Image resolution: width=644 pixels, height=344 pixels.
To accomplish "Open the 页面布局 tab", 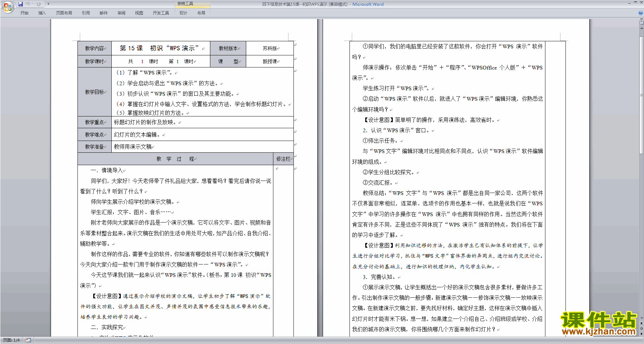I will pyautogui.click(x=64, y=13).
